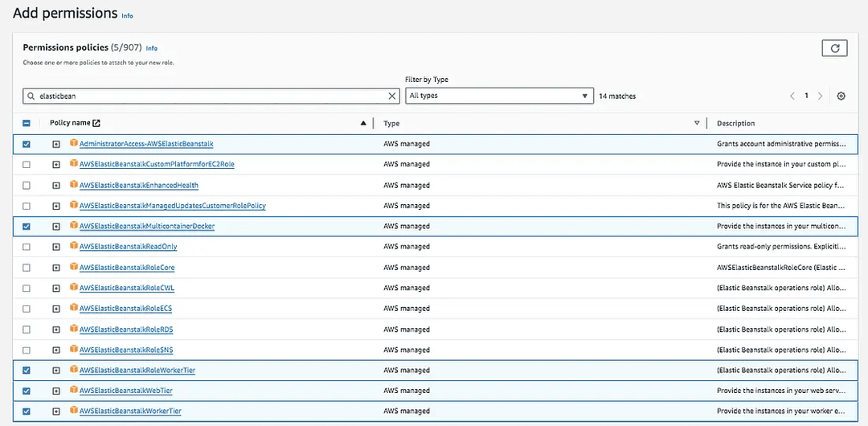Click the policy icon beside AWSElasticBeanstalkReadOnly
Viewport: 868px width, 426px height.
coord(74,245)
